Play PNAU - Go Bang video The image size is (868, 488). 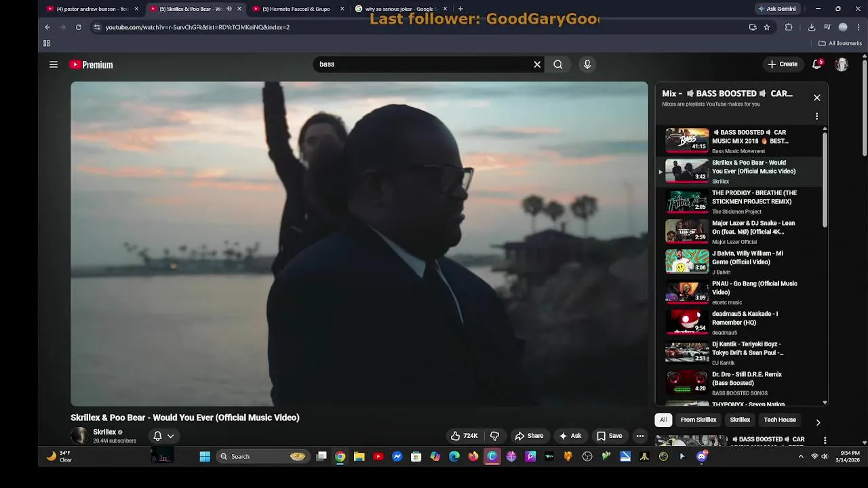click(x=739, y=292)
